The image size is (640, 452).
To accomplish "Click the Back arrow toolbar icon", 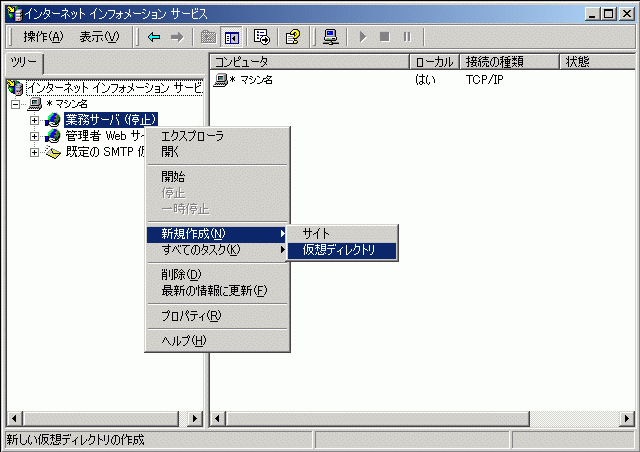I will click(154, 37).
